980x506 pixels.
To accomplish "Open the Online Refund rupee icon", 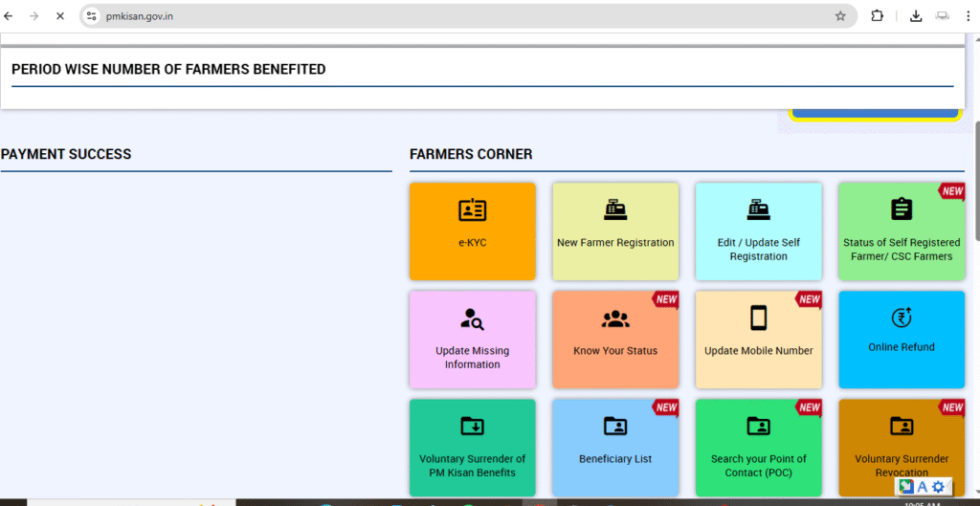I will point(901,319).
